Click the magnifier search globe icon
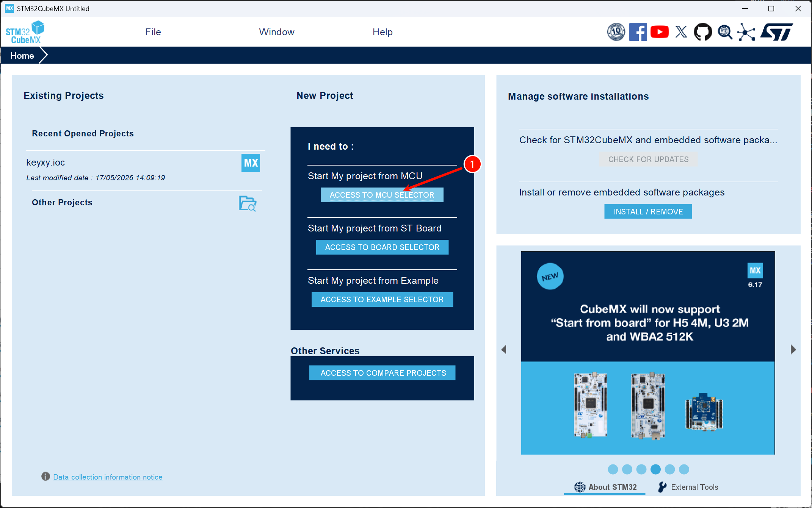The image size is (812, 508). click(x=725, y=32)
